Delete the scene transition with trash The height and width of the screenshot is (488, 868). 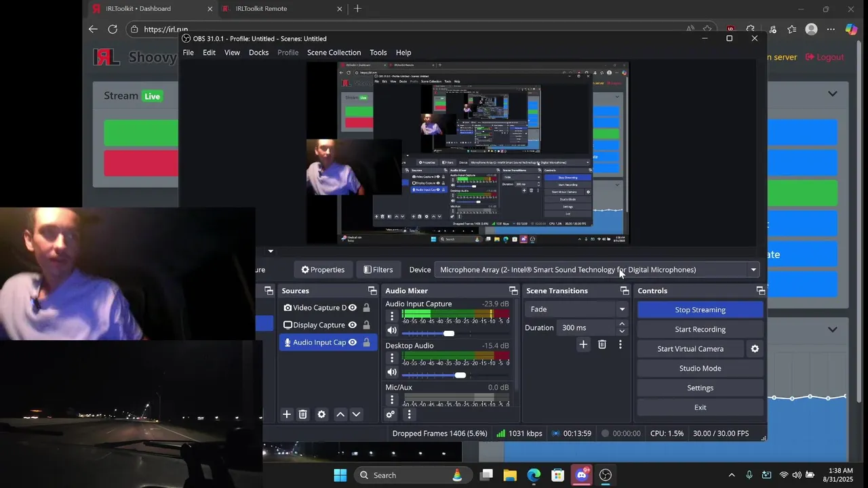click(x=602, y=344)
